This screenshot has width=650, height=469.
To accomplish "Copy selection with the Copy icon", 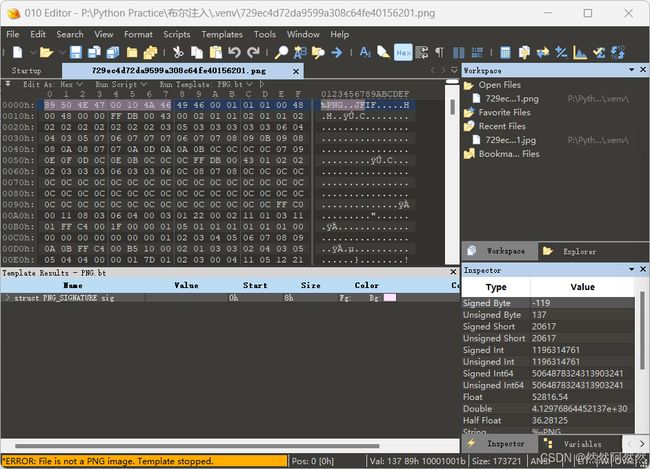I will (x=197, y=52).
